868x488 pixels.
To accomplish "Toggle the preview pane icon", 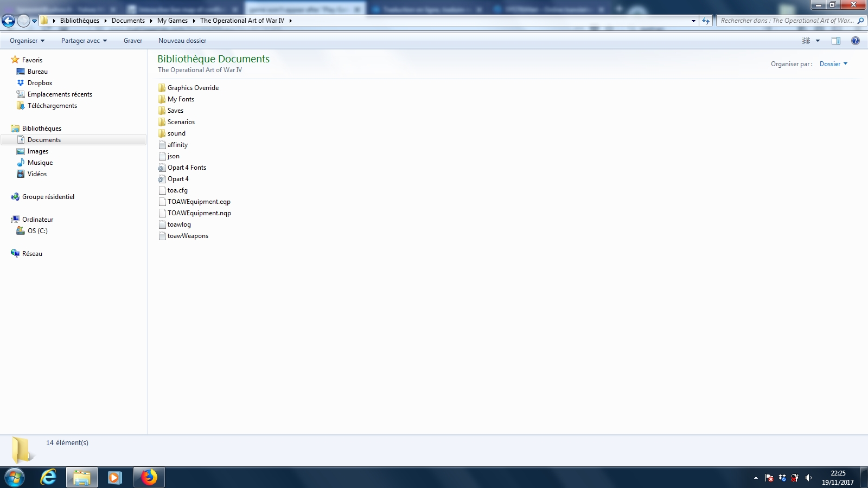I will coord(836,41).
